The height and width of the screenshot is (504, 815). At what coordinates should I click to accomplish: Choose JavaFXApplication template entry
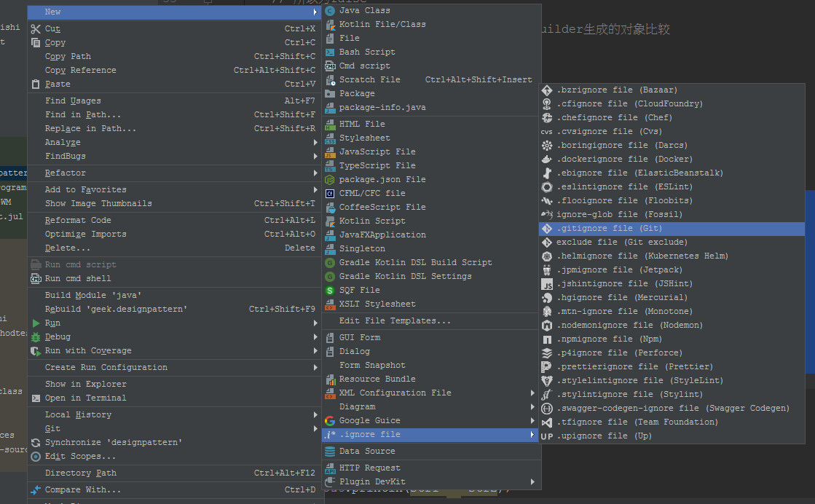click(x=431, y=235)
